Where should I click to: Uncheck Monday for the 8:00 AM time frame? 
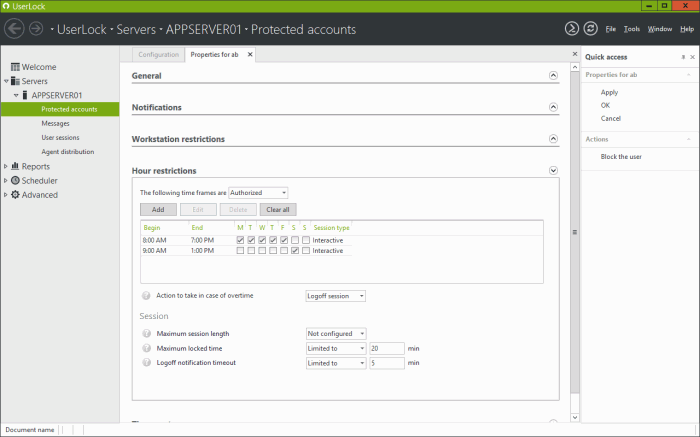click(x=240, y=240)
